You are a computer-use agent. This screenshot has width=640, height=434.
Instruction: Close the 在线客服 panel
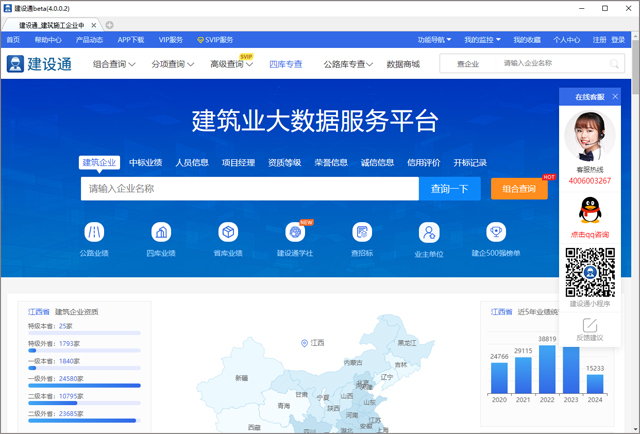(615, 96)
